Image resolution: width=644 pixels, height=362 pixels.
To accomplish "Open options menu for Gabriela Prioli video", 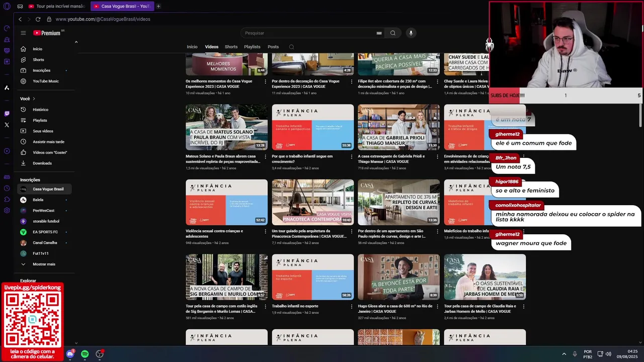I will [438, 156].
